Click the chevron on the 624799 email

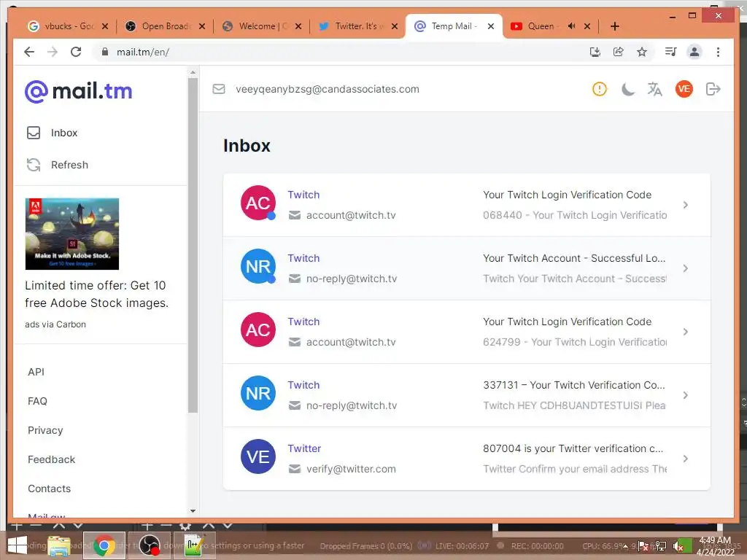pos(685,332)
